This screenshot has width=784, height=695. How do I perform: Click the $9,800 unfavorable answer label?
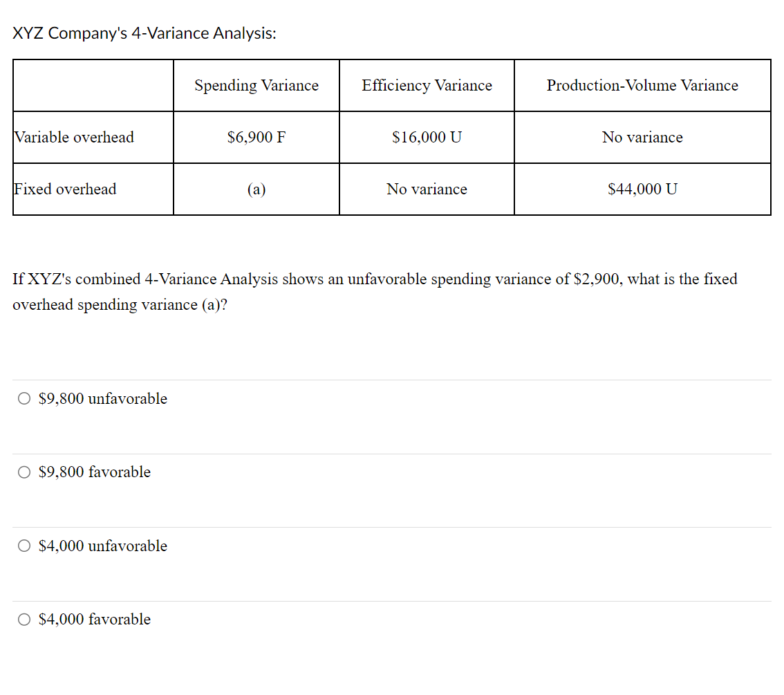[102, 398]
